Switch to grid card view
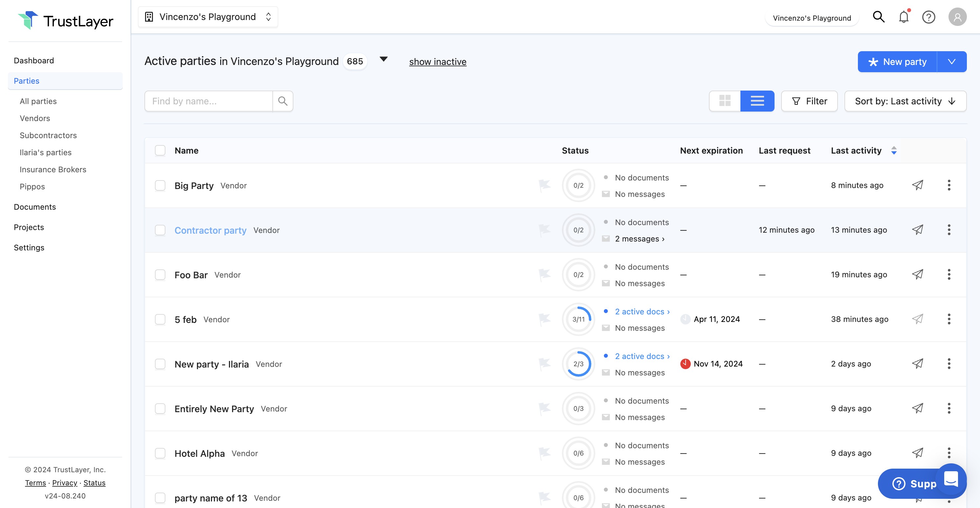Viewport: 980px width, 508px height. coord(725,101)
